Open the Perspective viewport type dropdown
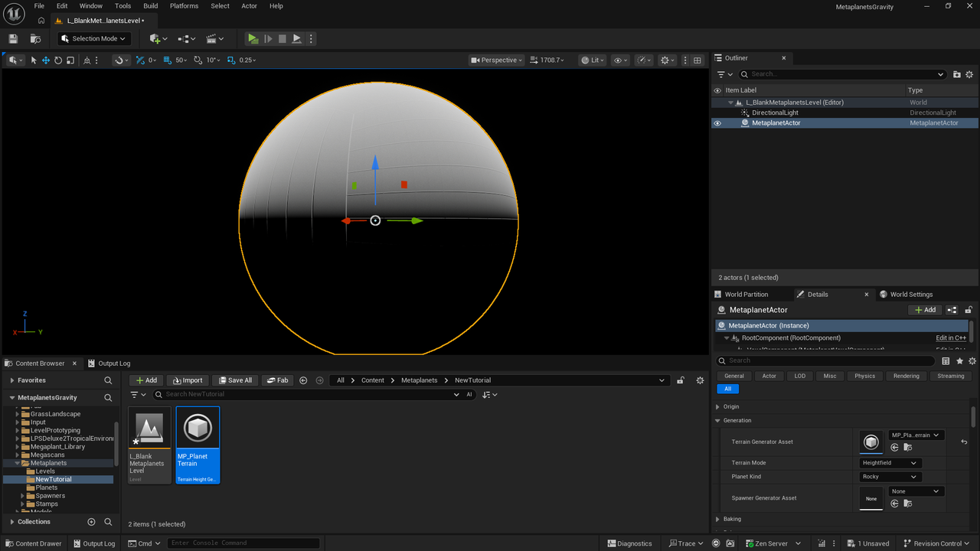The image size is (980, 551). pyautogui.click(x=497, y=60)
